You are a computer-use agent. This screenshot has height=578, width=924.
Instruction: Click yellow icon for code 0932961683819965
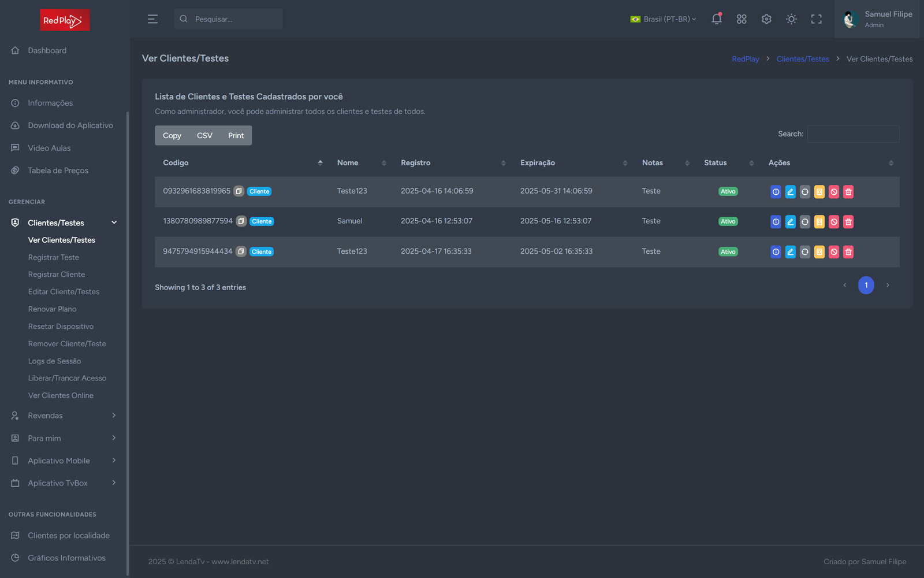click(x=819, y=192)
